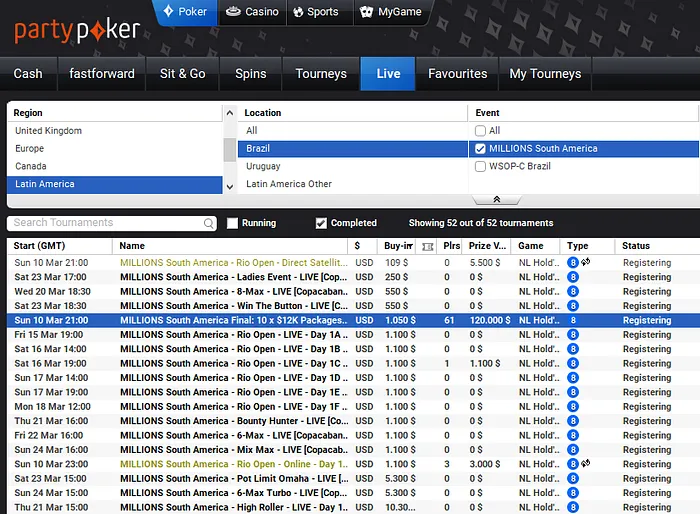Toggle the Running filter checkbox
The width and height of the screenshot is (700, 514).
tap(232, 223)
